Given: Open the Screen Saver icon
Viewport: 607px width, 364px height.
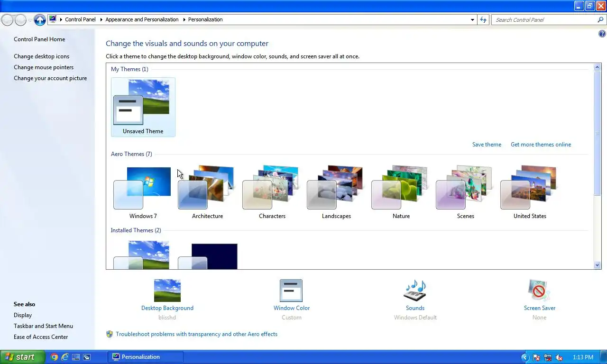Looking at the screenshot, I should 539,291.
